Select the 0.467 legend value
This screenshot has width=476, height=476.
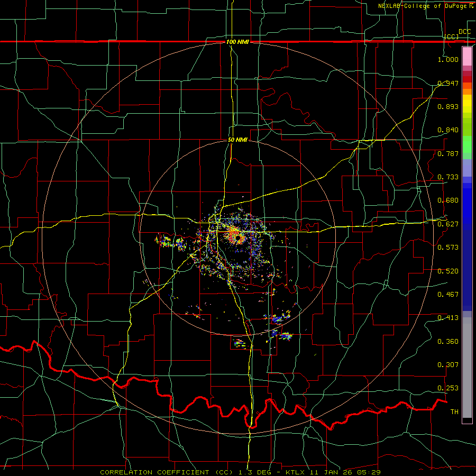point(448,295)
